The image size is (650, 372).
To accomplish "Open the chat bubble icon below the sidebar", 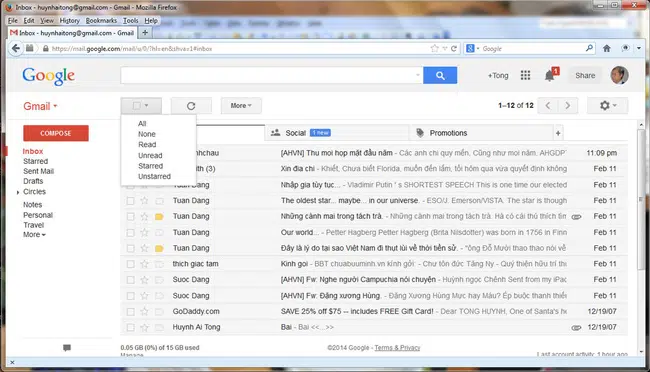I will 67,348.
